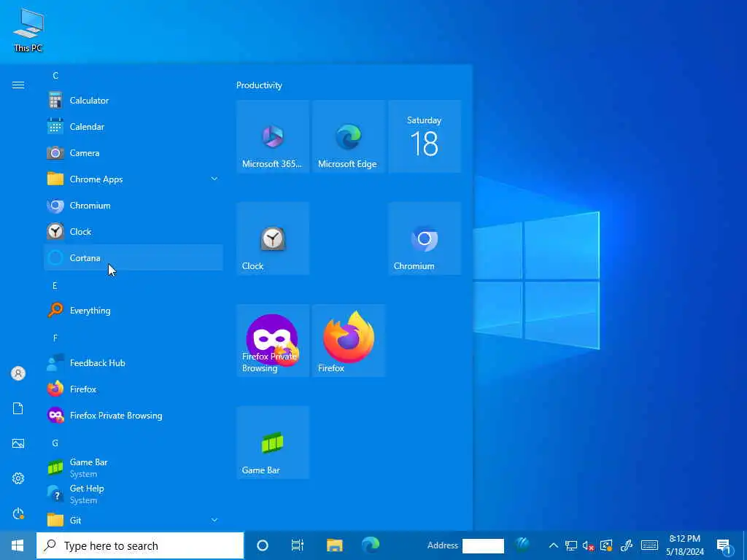The width and height of the screenshot is (747, 560).
Task: Open the Pictures shortcut in Start sidebar
Action: [x=18, y=443]
